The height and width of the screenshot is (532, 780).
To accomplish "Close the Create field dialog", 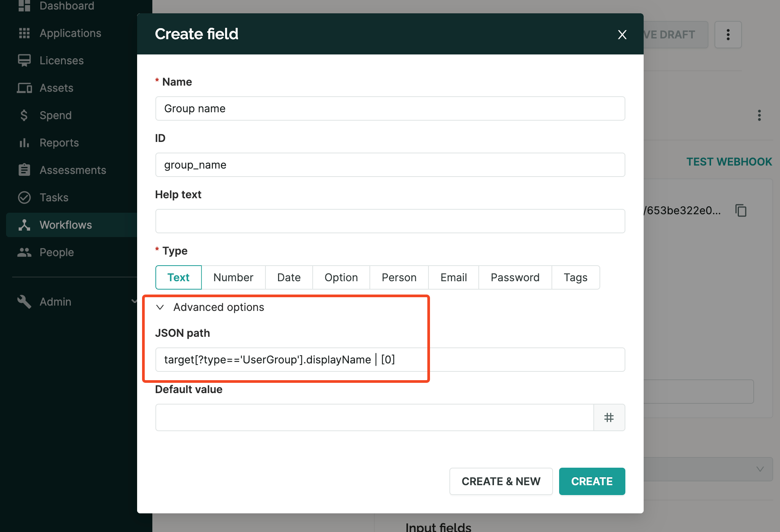I will point(622,35).
